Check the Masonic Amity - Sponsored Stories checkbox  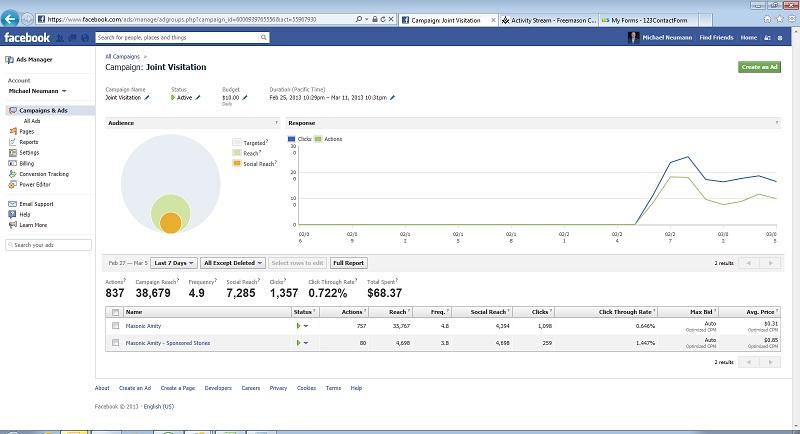tap(115, 343)
